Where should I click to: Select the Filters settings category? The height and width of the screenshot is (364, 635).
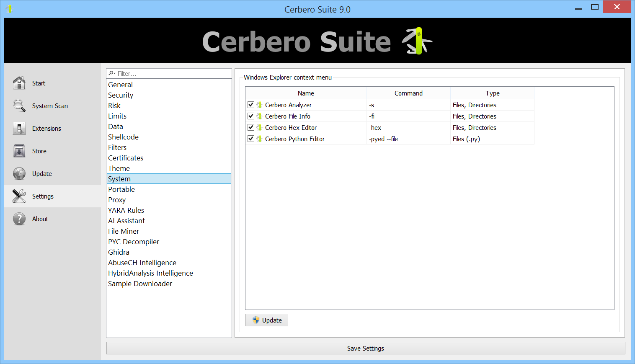[x=169, y=147]
